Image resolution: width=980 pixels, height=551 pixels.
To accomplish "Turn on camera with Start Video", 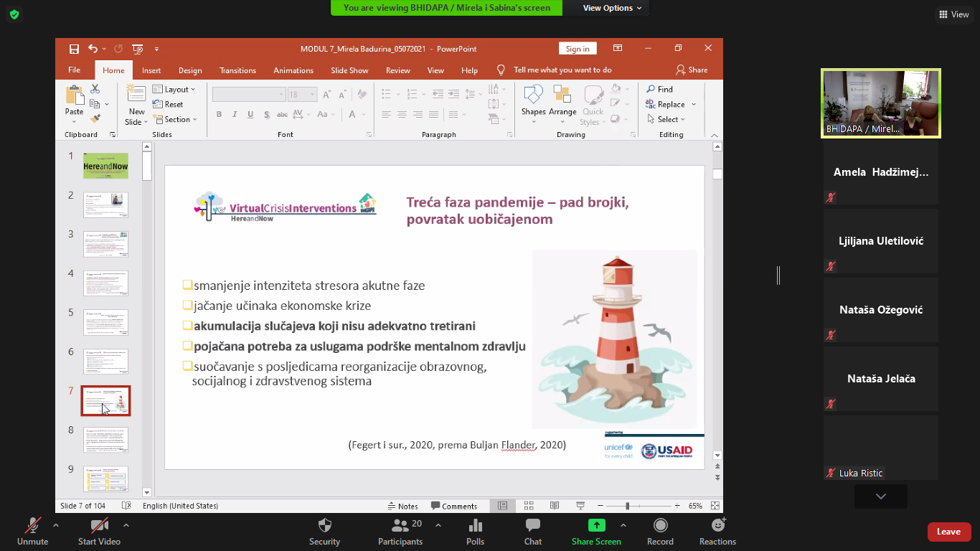I will 99,526.
